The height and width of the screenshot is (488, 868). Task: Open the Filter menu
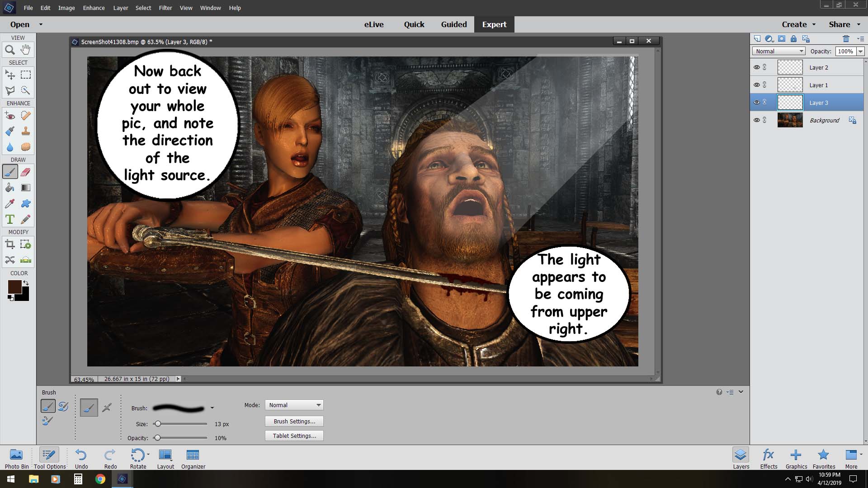pyautogui.click(x=165, y=8)
